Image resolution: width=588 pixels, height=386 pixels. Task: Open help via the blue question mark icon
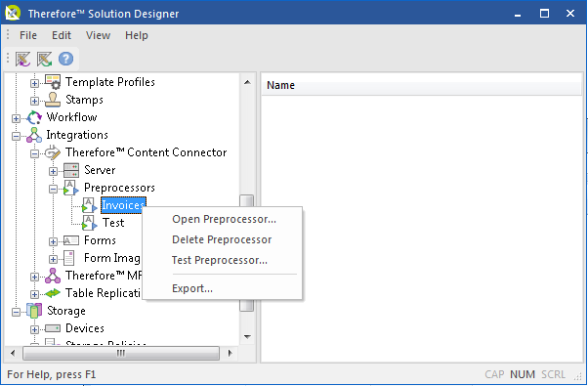pyautogui.click(x=65, y=59)
